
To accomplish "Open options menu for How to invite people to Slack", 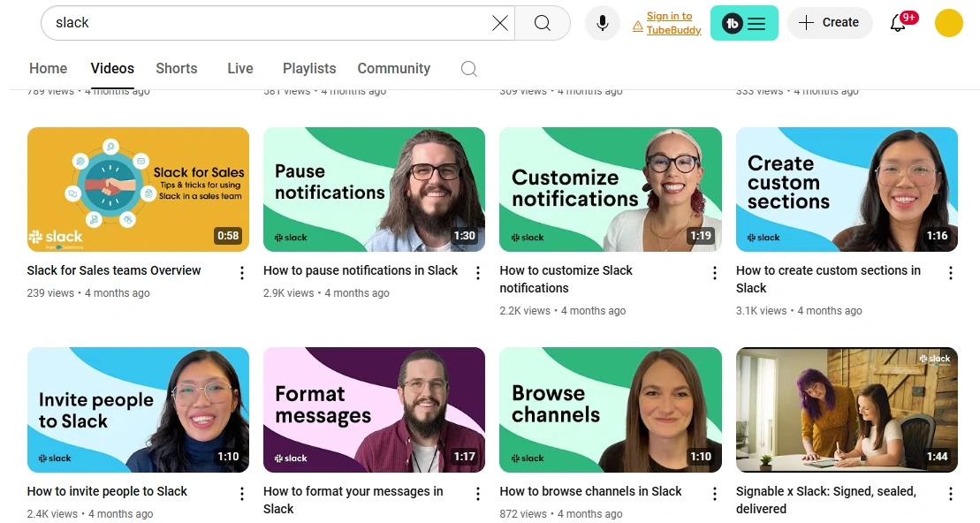I will pyautogui.click(x=242, y=494).
